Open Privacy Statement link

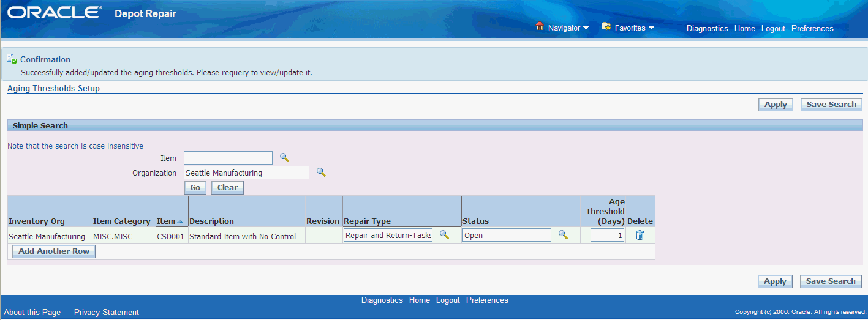(107, 312)
